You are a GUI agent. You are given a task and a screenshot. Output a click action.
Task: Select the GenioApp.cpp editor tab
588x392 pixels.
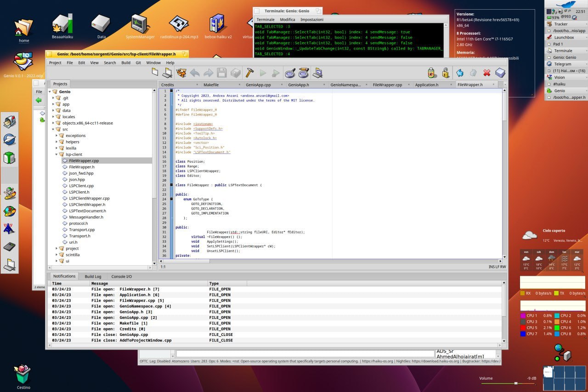click(x=258, y=85)
